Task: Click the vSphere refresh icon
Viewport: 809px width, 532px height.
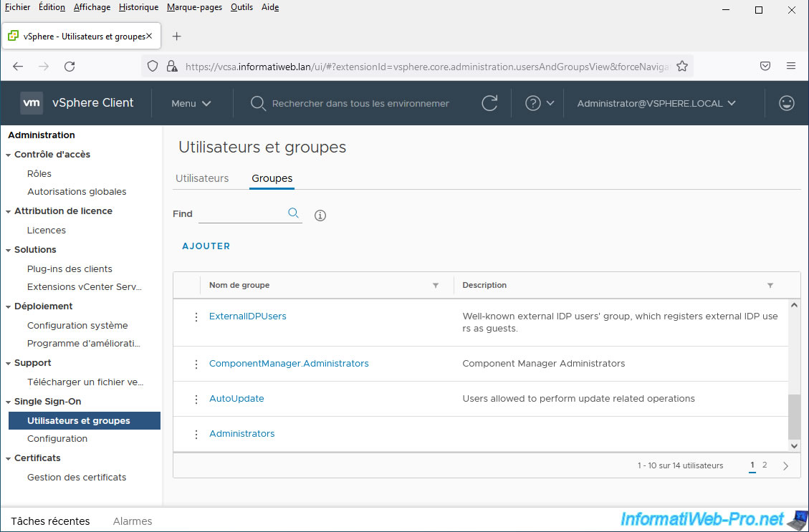Action: click(489, 103)
